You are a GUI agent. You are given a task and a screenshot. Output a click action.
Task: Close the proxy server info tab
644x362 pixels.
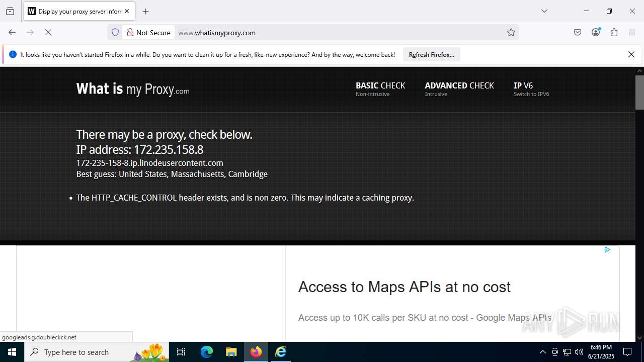pyautogui.click(x=127, y=11)
